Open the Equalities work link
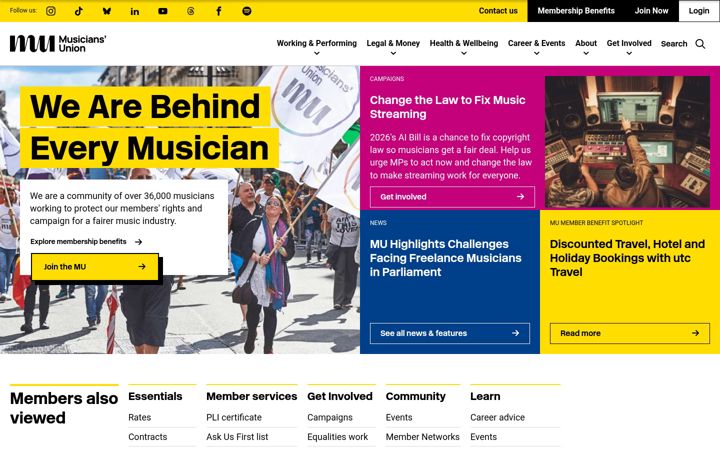Image resolution: width=720 pixels, height=450 pixels. tap(338, 437)
